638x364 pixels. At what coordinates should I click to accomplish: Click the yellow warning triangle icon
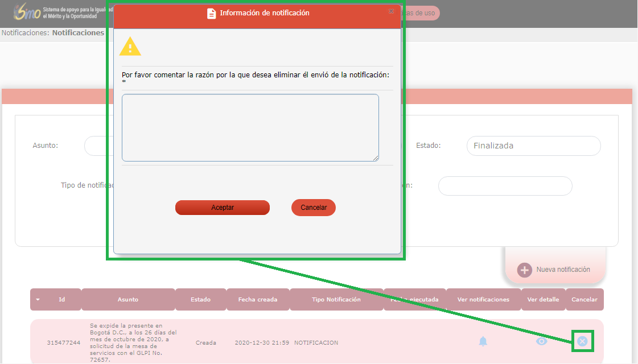[x=130, y=47]
